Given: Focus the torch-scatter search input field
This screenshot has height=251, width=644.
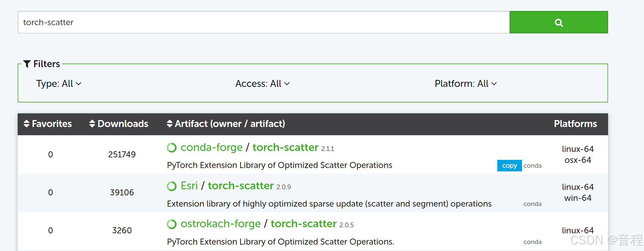Looking at the screenshot, I should point(264,22).
